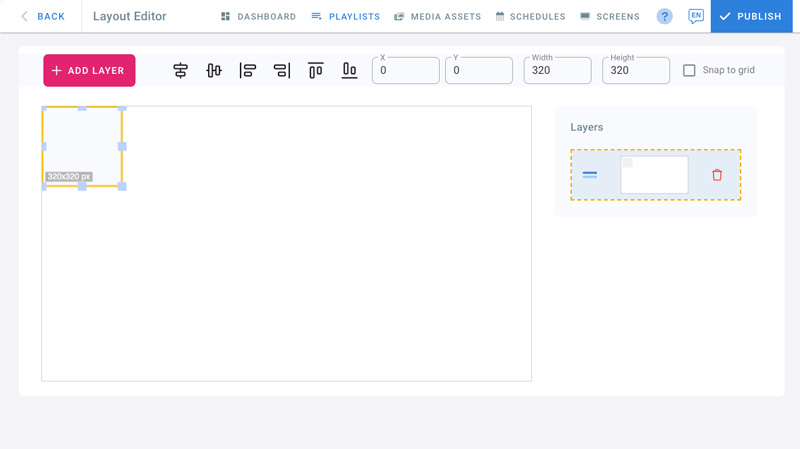Image resolution: width=800 pixels, height=449 pixels.
Task: Navigate to the Screens tab
Action: (x=610, y=17)
